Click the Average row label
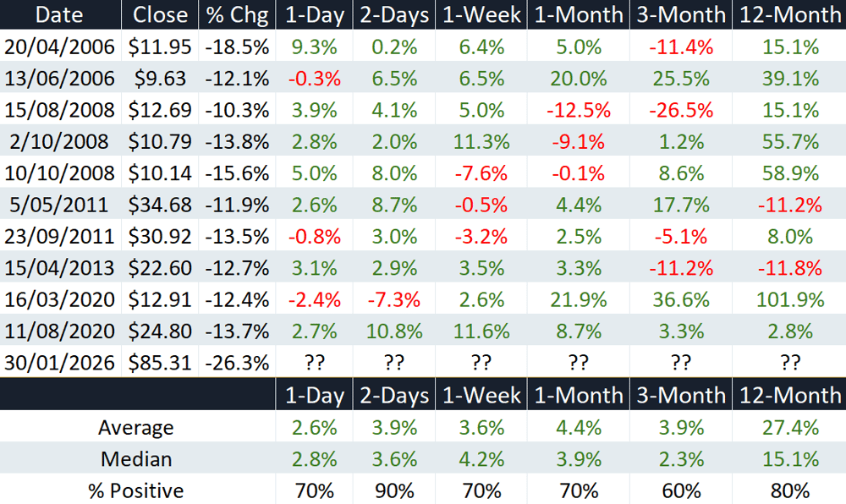 137,427
